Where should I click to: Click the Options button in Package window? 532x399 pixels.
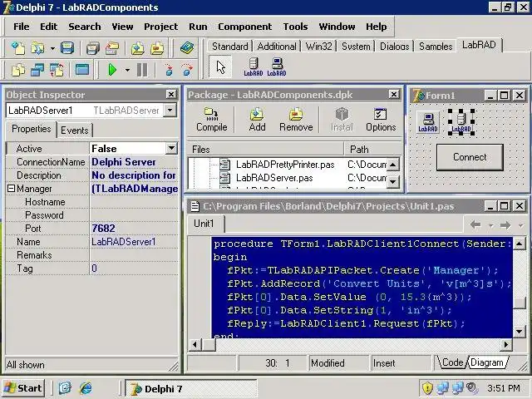coord(381,120)
